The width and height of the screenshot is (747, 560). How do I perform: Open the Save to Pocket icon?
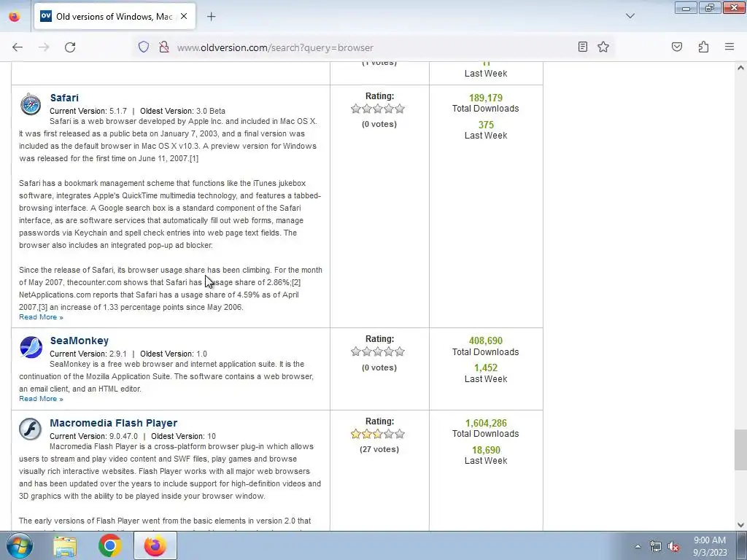[676, 47]
